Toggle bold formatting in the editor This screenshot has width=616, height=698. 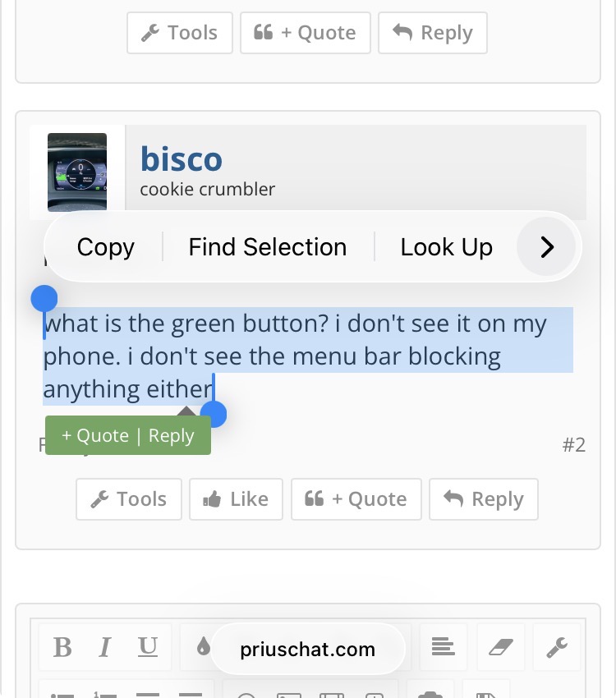(x=62, y=648)
